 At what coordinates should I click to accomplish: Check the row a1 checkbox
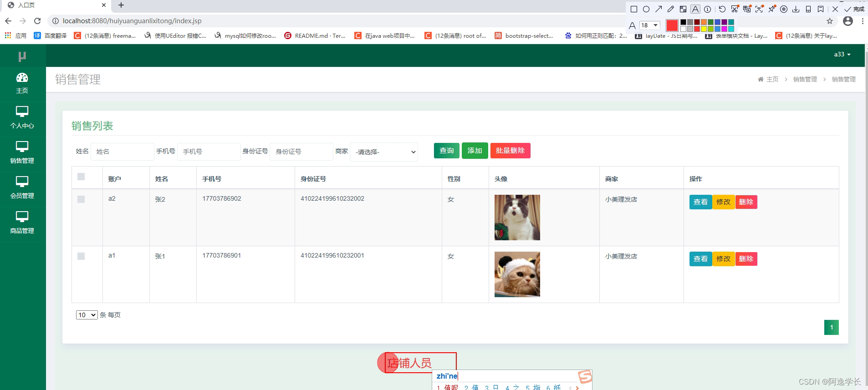pos(81,256)
